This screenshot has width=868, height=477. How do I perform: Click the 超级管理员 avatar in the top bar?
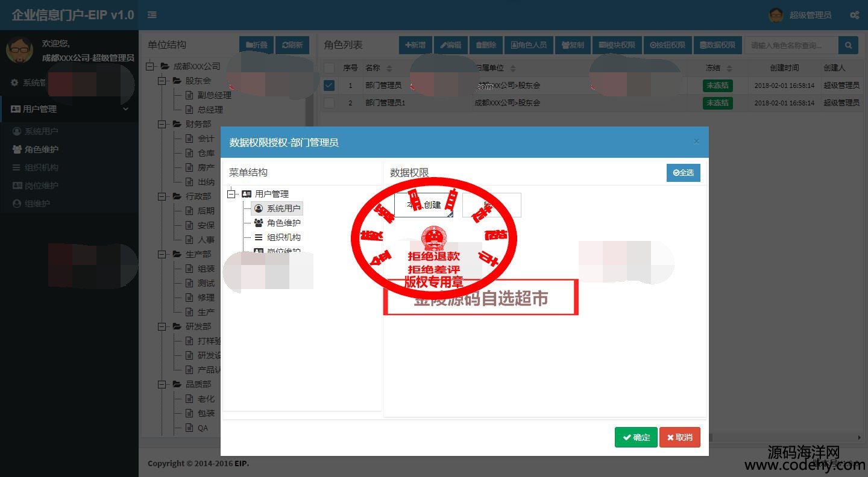[x=776, y=15]
